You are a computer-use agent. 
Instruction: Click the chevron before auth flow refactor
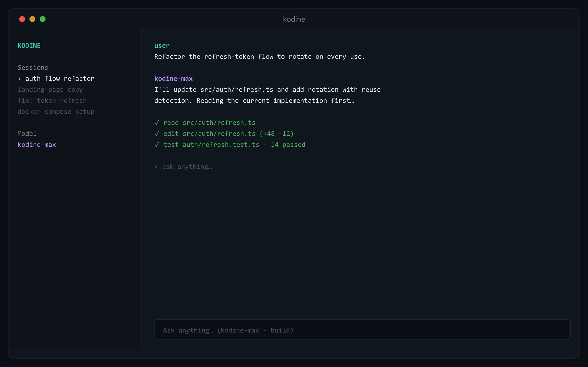[x=20, y=79]
